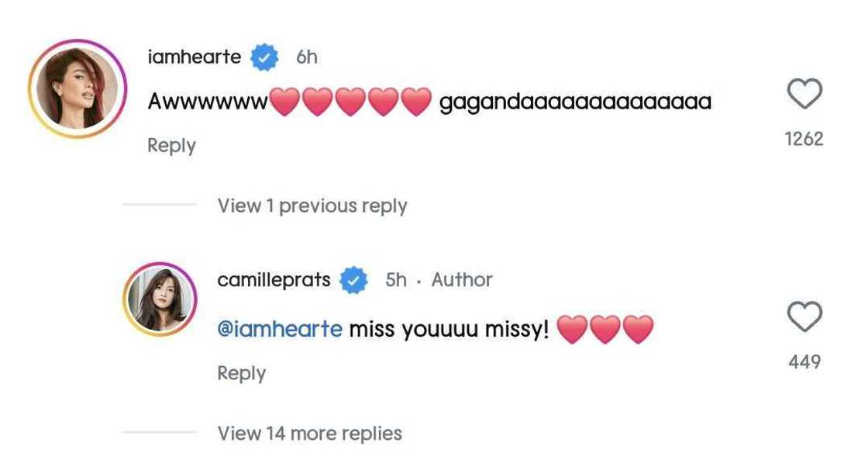Click the verified badge next to iamhearte
Viewport: 868px width, 474px height.
pos(263,55)
